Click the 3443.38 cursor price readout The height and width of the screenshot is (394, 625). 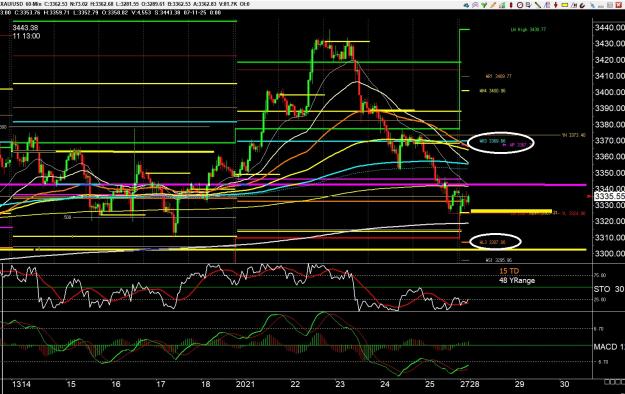(25, 28)
